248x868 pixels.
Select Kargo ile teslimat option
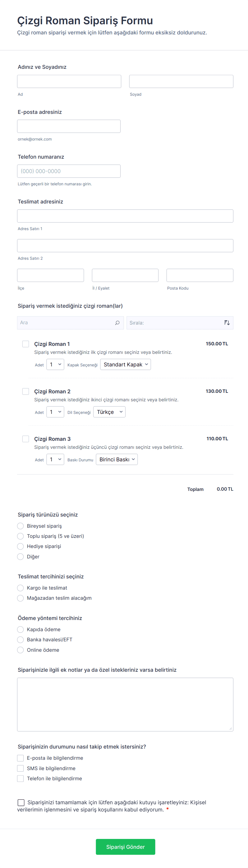21,588
